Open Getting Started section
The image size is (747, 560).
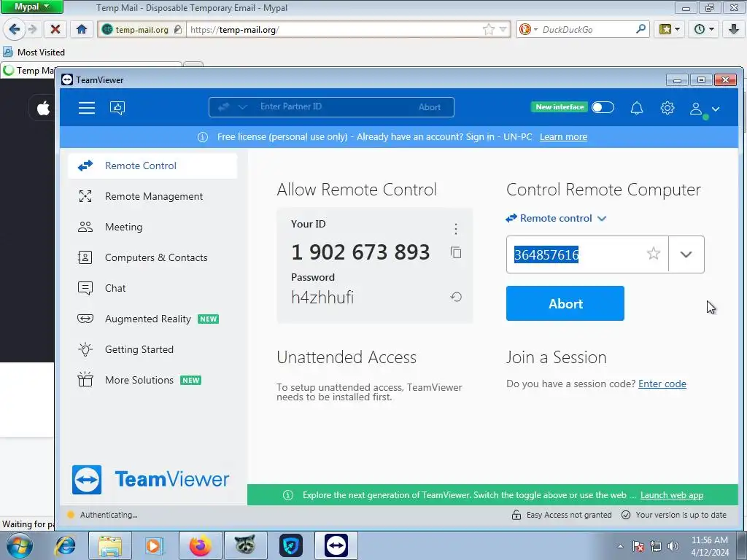click(x=152, y=349)
